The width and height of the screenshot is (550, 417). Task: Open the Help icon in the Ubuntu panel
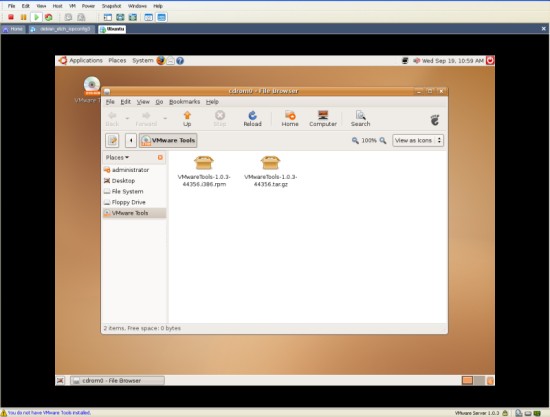click(180, 61)
